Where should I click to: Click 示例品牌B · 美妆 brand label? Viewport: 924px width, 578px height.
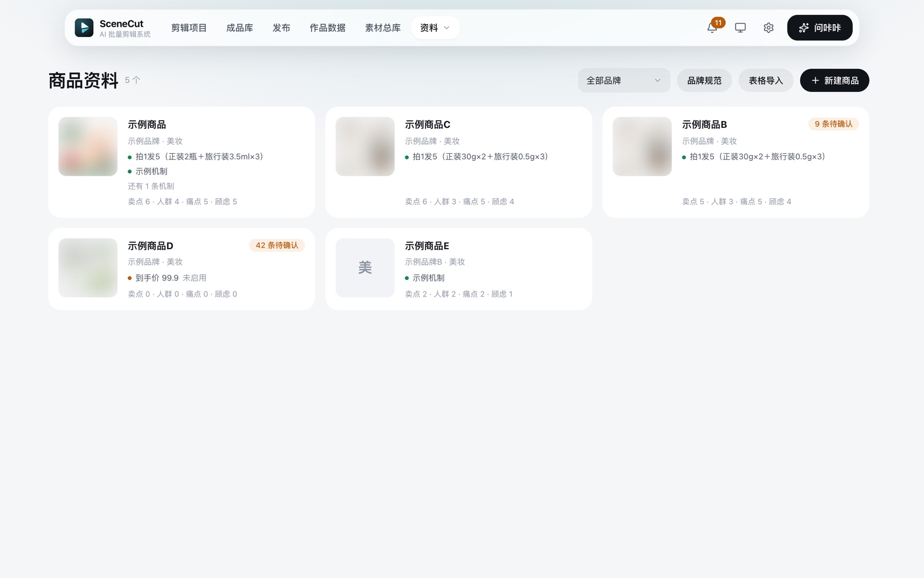pos(435,262)
